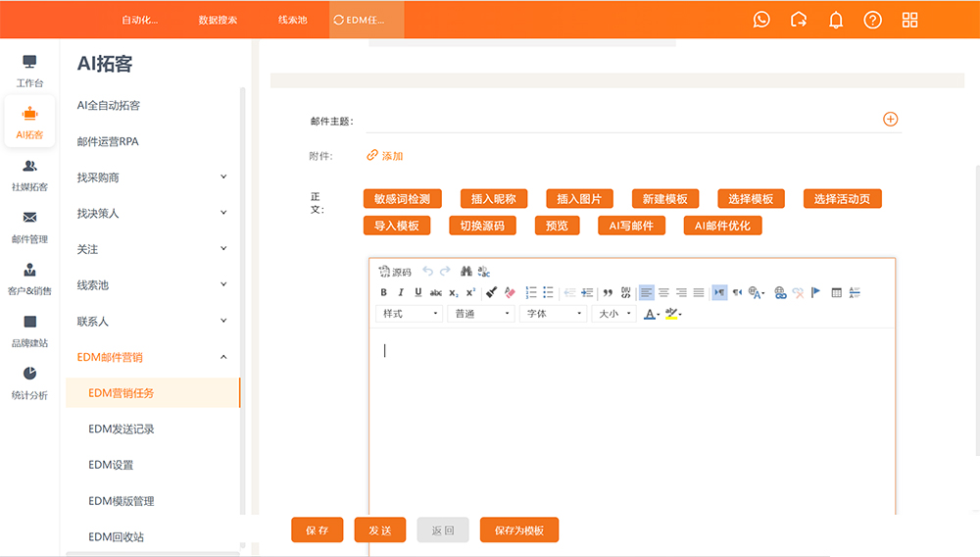Expand the 联系人 menu
980x557 pixels.
(153, 322)
